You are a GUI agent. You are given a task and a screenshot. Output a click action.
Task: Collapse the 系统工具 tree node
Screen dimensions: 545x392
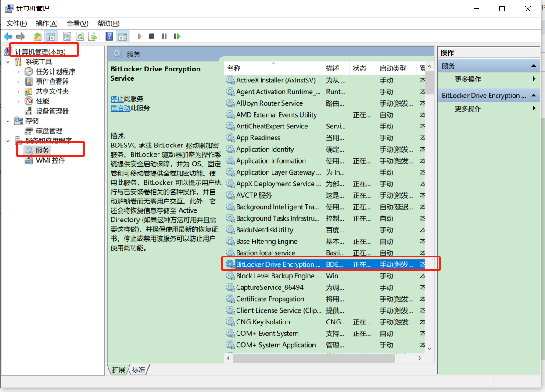pos(8,62)
